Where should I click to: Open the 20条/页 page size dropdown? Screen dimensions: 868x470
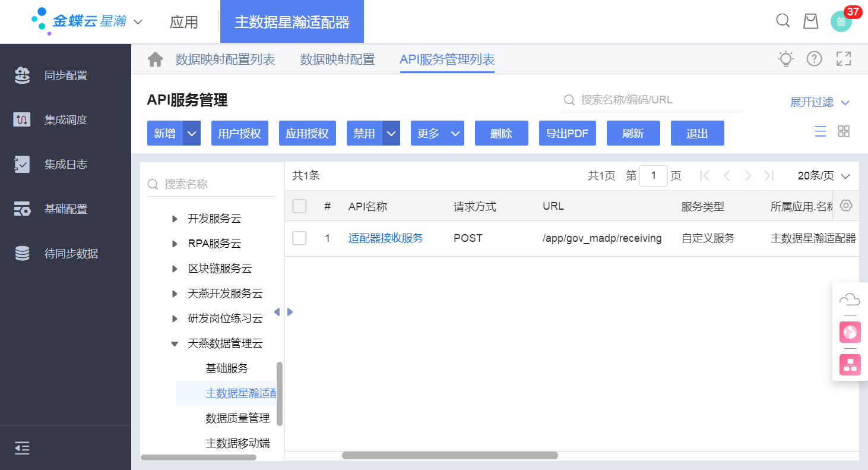click(824, 175)
